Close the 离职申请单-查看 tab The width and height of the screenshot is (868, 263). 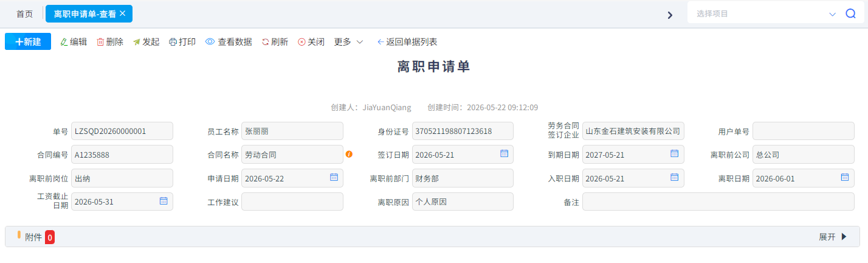click(123, 13)
